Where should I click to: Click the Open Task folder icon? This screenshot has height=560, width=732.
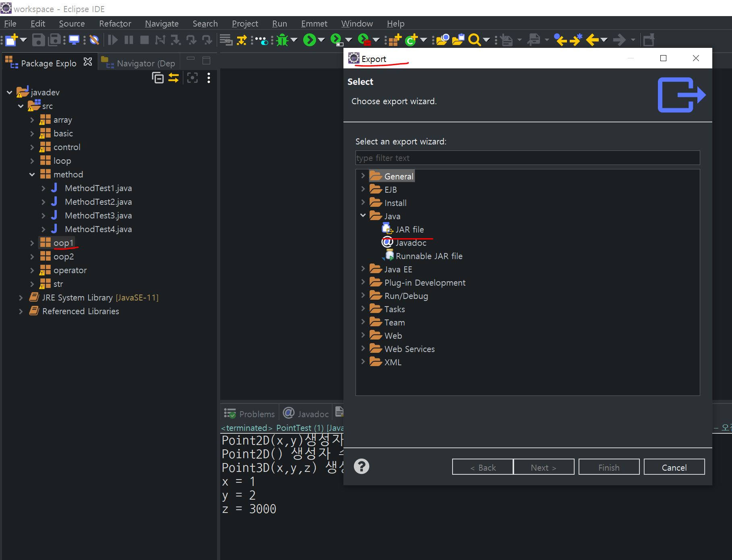(x=458, y=40)
